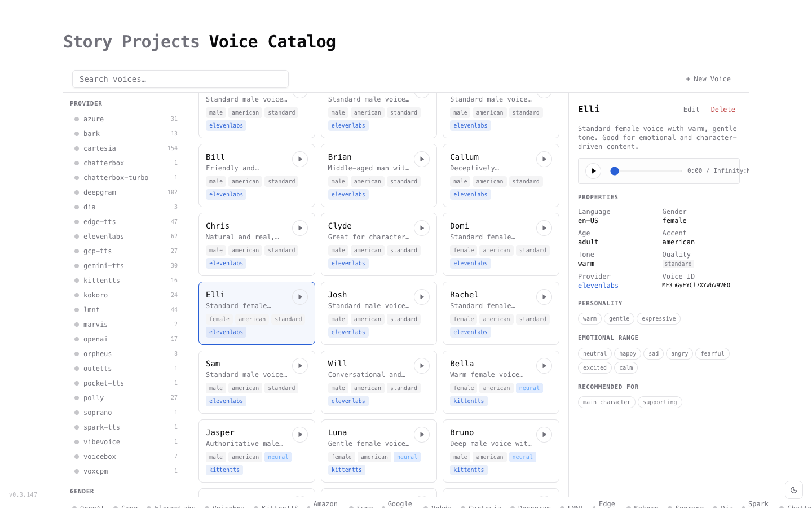This screenshot has width=812, height=508.
Task: Select ElevenLabs in the bottom provider bar
Action: [175, 506]
